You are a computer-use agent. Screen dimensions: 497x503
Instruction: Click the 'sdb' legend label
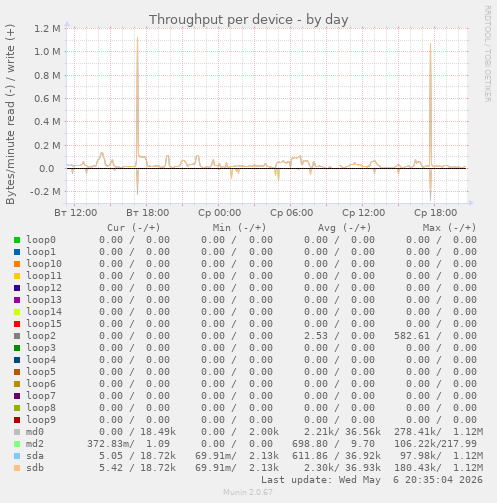tap(35, 468)
